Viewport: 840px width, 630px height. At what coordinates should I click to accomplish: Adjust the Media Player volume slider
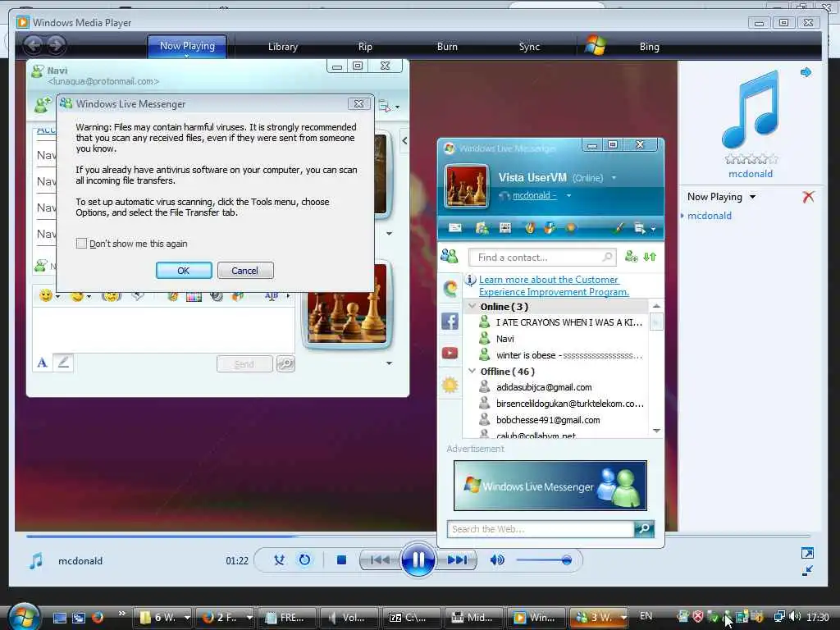point(544,560)
